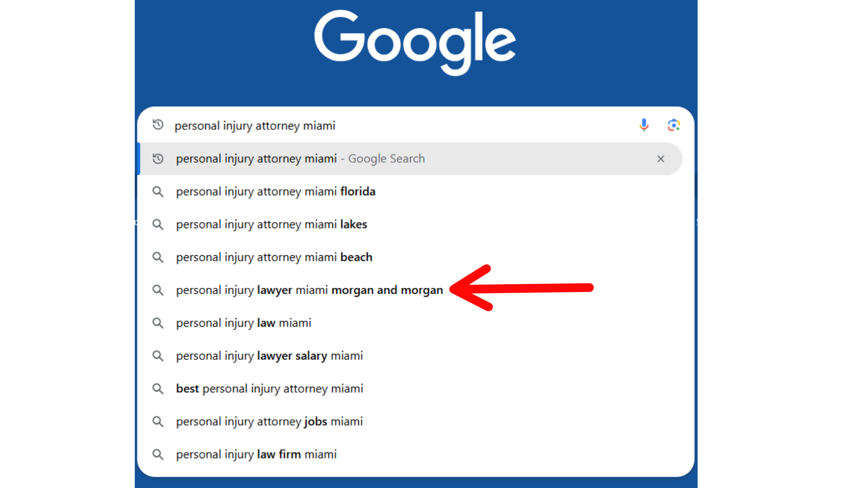Choose suggestion 'personal injury law miami'
The image size is (868, 488).
(x=416, y=323)
